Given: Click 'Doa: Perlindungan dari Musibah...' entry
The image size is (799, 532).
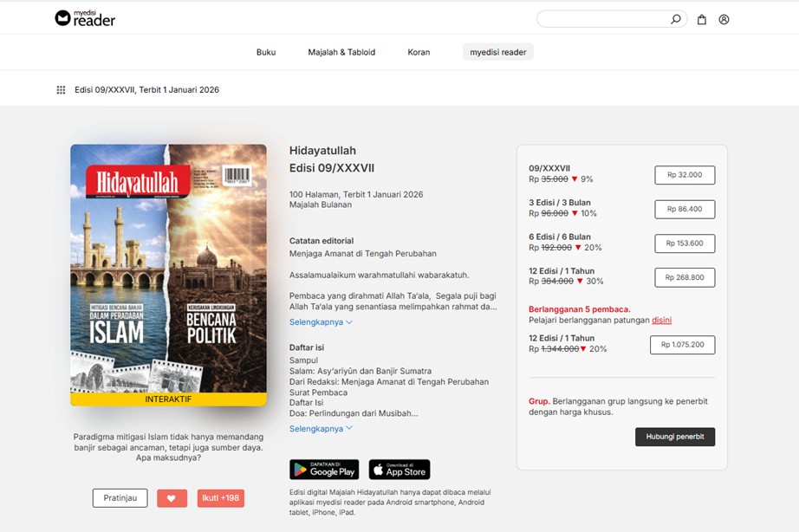Looking at the screenshot, I should point(354,413).
